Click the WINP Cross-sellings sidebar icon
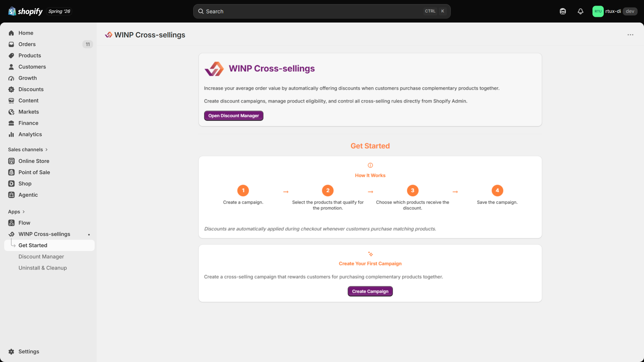 [11, 234]
